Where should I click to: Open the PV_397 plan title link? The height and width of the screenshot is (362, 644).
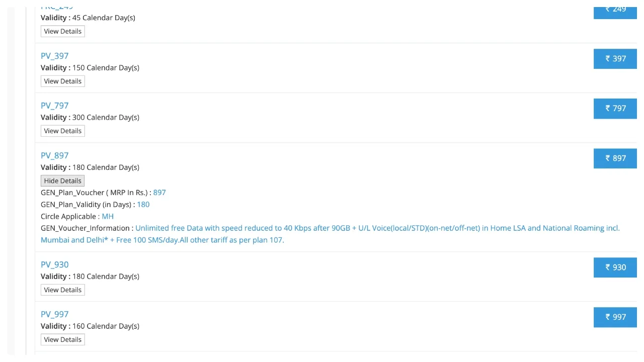point(54,56)
